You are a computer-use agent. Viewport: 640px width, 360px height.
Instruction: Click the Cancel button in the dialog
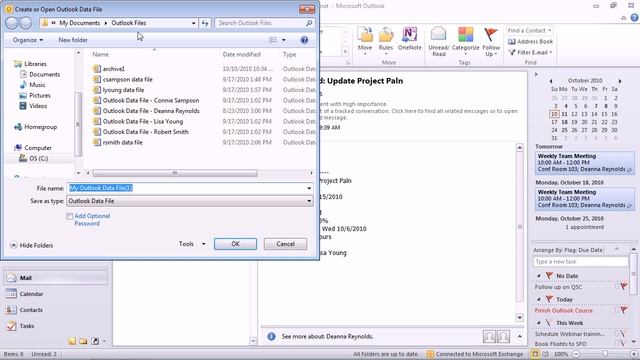click(285, 244)
